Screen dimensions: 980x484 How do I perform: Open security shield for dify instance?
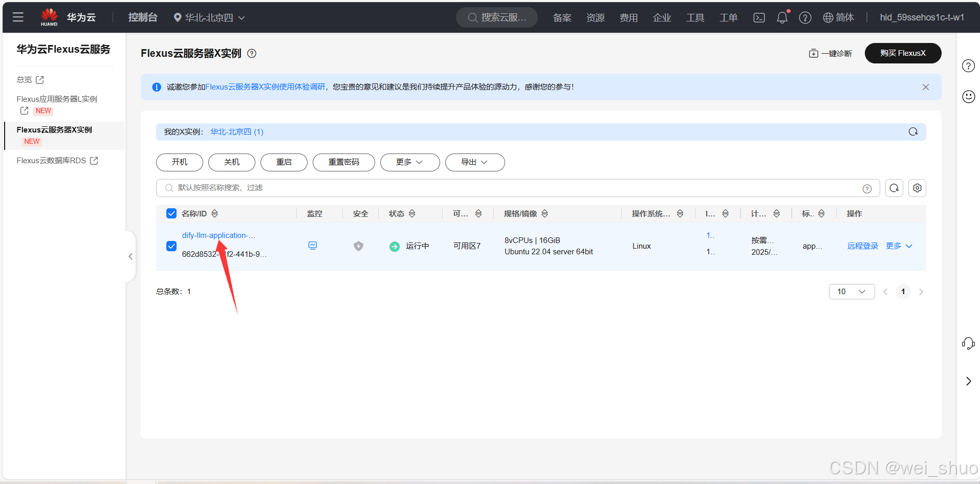tap(359, 246)
